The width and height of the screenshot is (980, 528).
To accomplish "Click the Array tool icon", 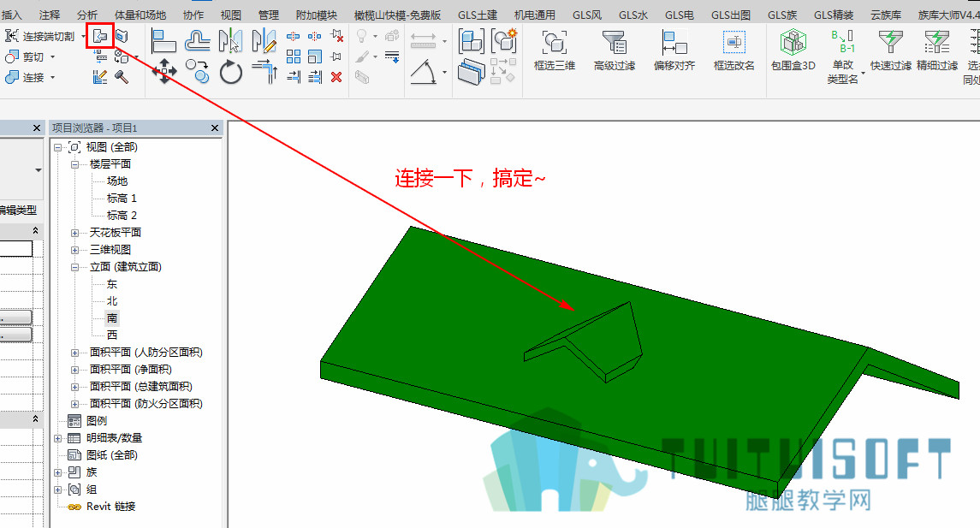I will pyautogui.click(x=293, y=56).
